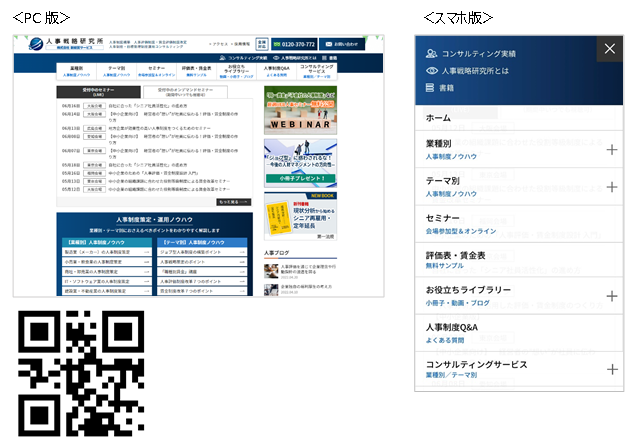
Task: Expand 業種別 with its plus sign in smartphone menu
Action: point(612,150)
